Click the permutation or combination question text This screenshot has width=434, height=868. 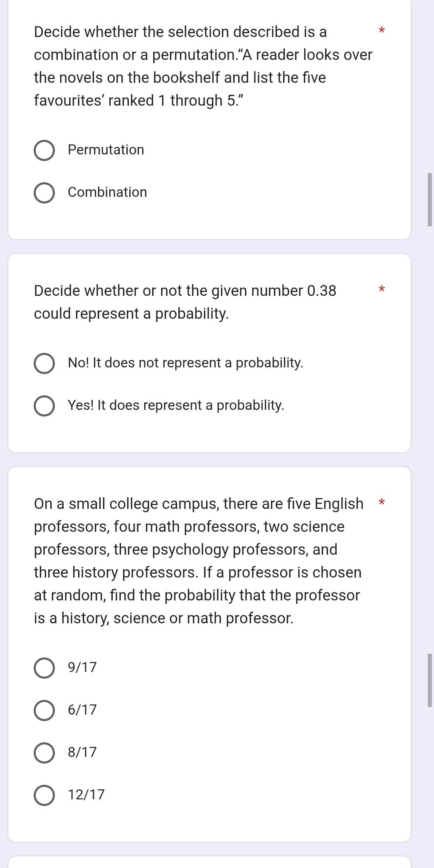click(x=203, y=66)
